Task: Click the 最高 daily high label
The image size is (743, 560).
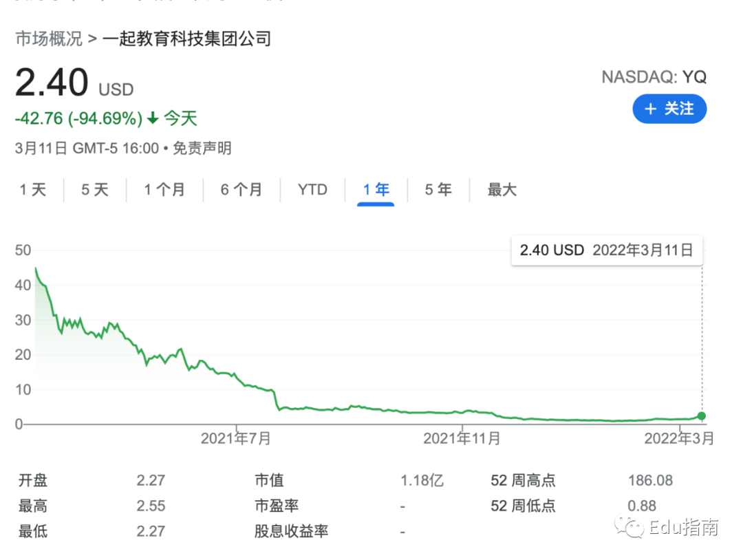Action: (33, 506)
